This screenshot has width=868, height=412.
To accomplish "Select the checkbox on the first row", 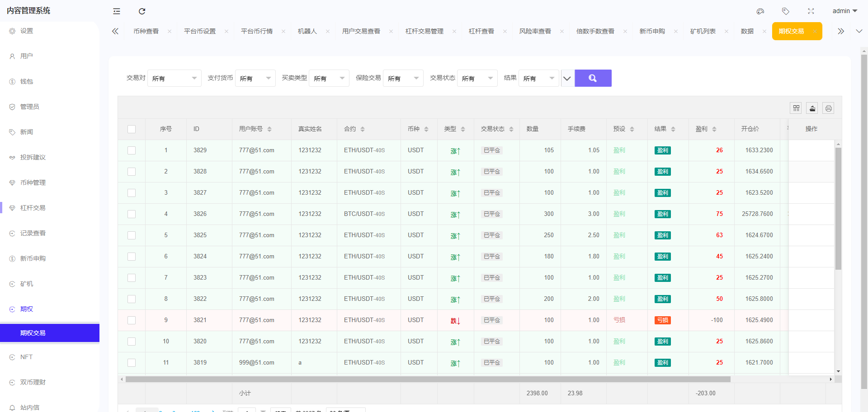I will click(132, 150).
